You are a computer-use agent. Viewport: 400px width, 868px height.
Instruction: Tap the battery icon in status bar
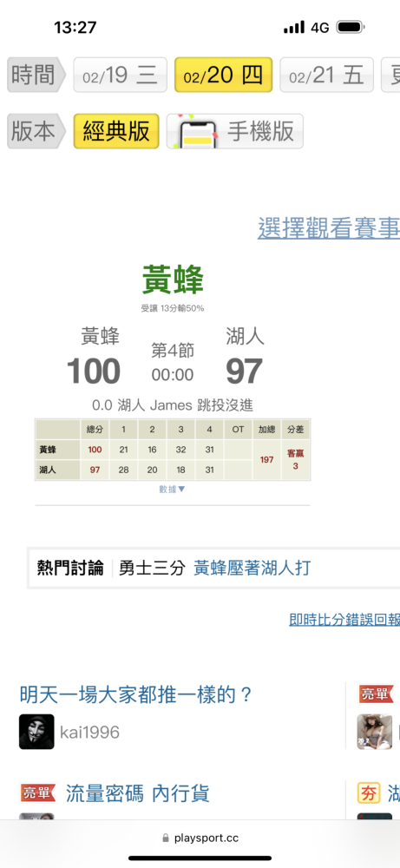(x=351, y=27)
